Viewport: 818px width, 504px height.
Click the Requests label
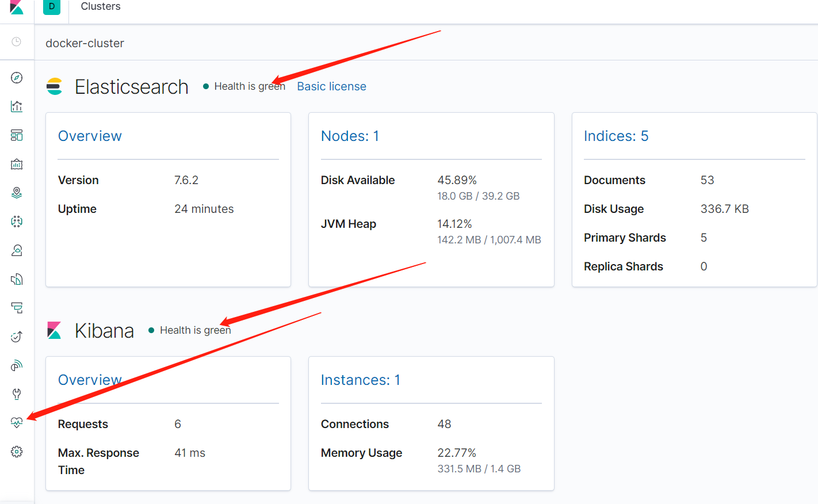[x=83, y=424]
